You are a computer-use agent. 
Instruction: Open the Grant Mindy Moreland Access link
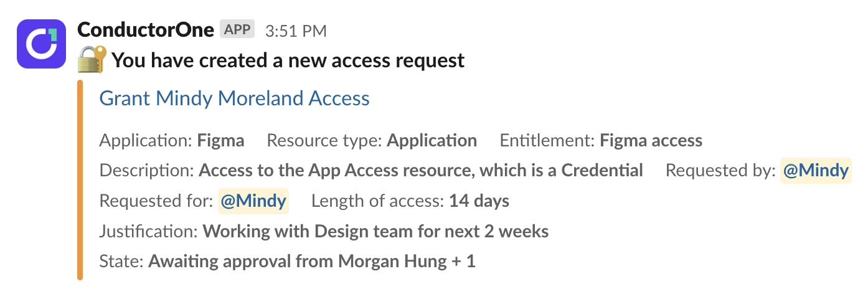[x=235, y=98]
